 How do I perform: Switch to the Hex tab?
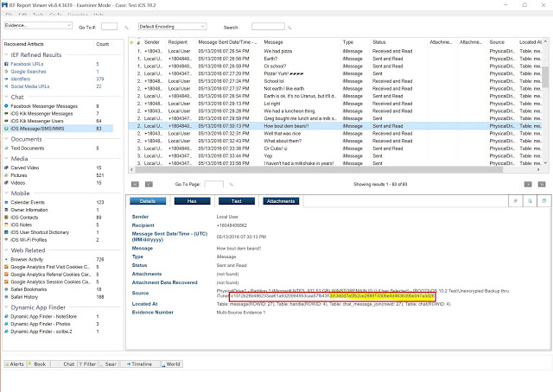[x=192, y=201]
